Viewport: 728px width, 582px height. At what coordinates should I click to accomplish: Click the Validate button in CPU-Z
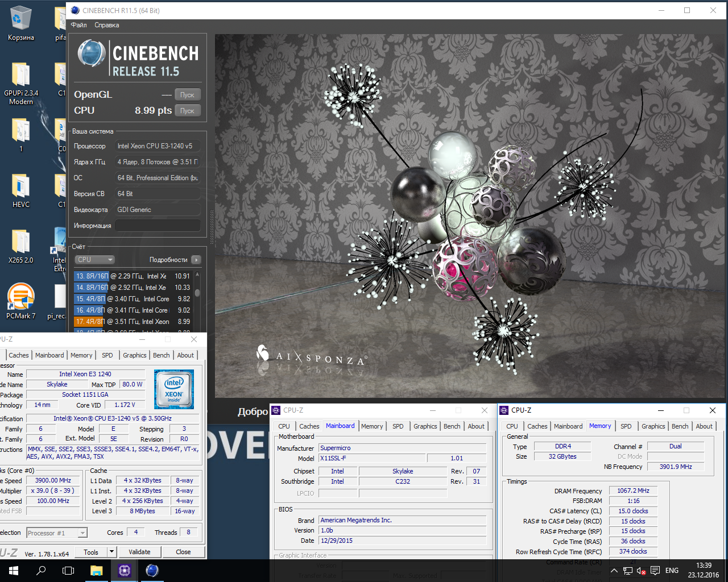tap(139, 552)
